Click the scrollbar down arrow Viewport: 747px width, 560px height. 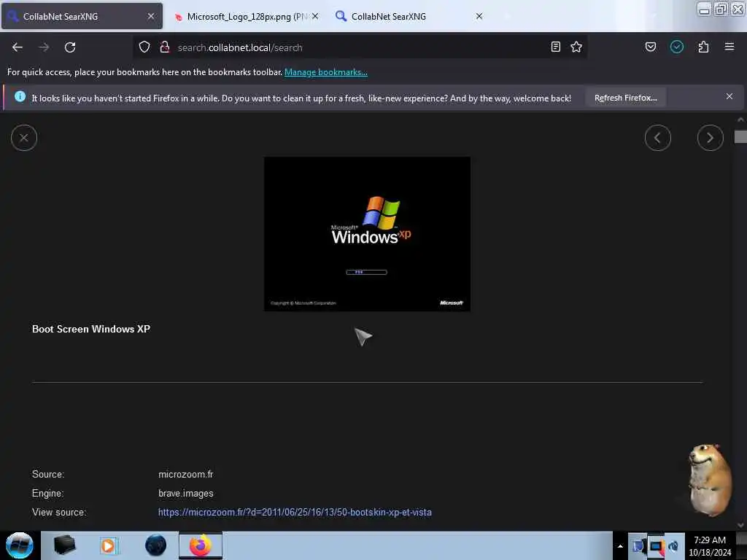(740, 525)
